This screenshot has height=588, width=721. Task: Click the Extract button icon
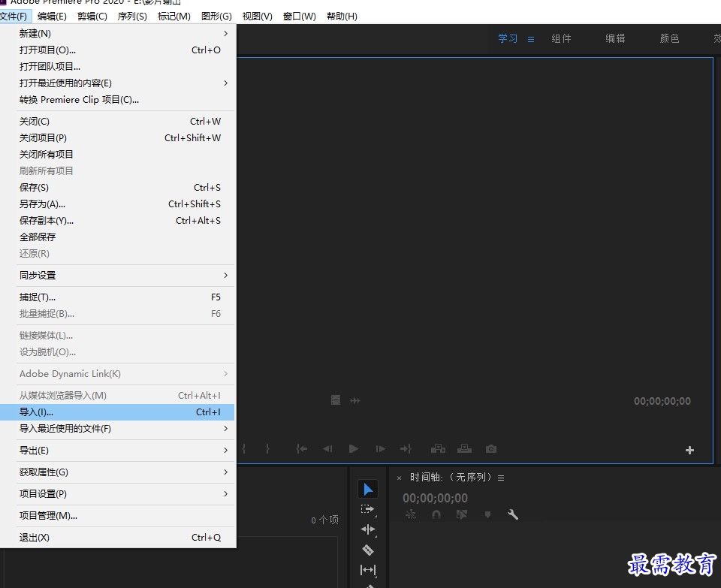click(x=464, y=449)
